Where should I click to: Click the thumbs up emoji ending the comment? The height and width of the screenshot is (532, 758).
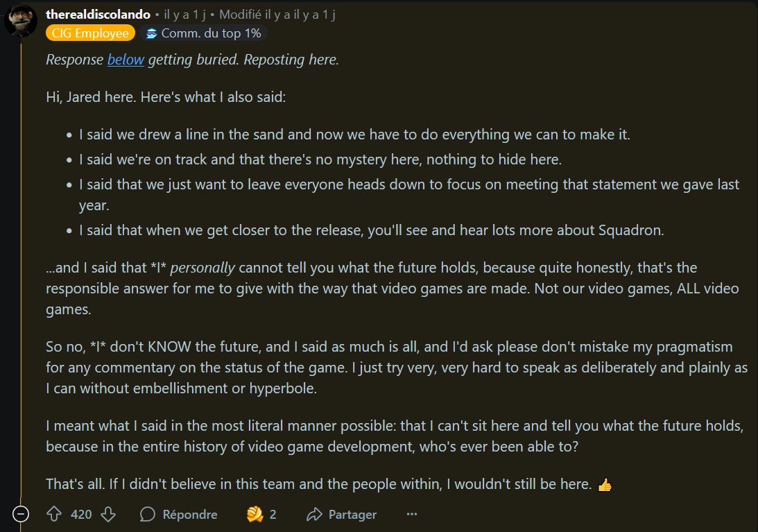[605, 485]
